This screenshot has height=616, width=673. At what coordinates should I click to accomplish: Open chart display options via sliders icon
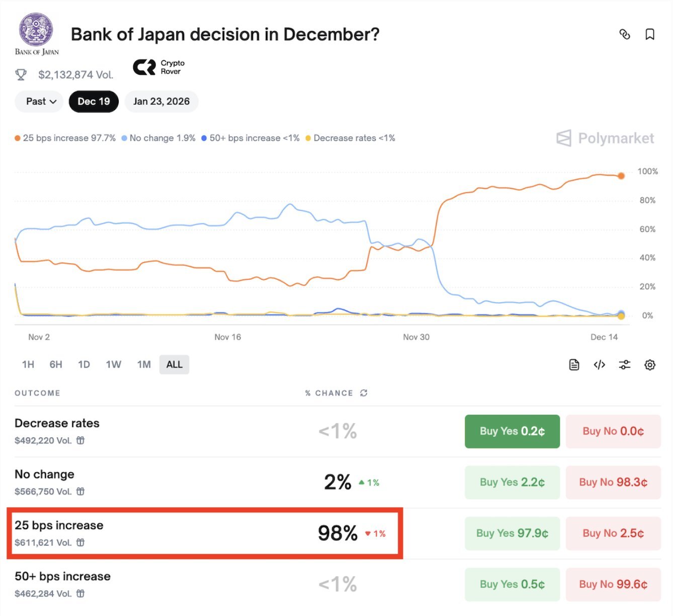(624, 364)
